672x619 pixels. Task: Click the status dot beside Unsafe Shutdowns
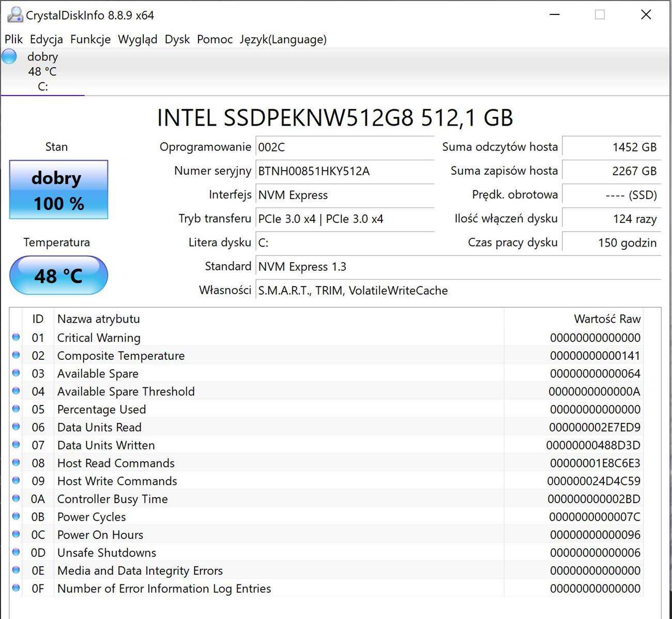(16, 552)
